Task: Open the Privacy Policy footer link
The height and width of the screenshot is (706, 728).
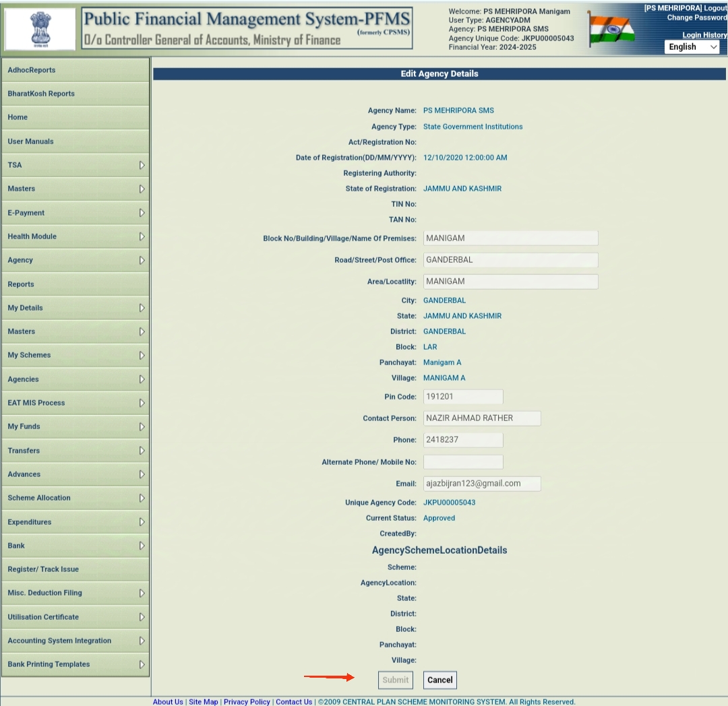Action: (x=247, y=702)
